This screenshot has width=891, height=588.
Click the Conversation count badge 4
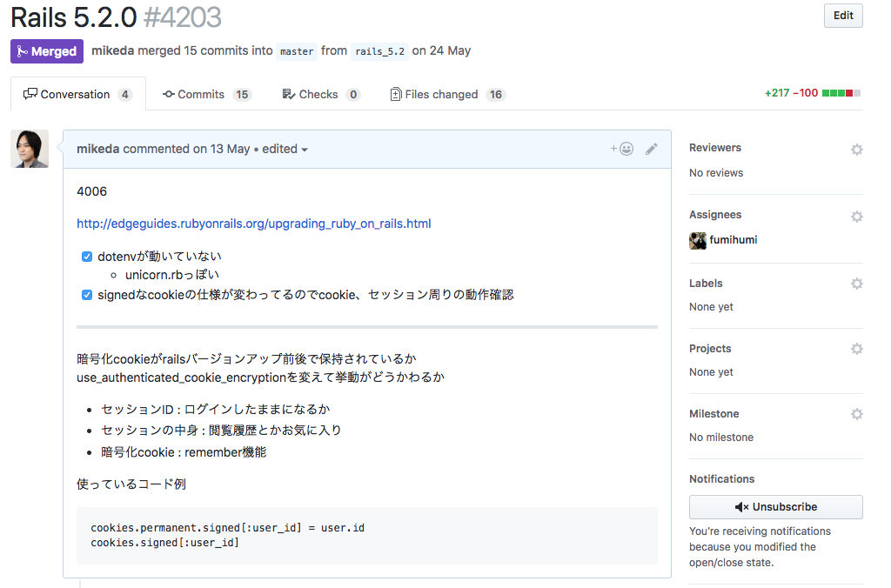coord(125,94)
